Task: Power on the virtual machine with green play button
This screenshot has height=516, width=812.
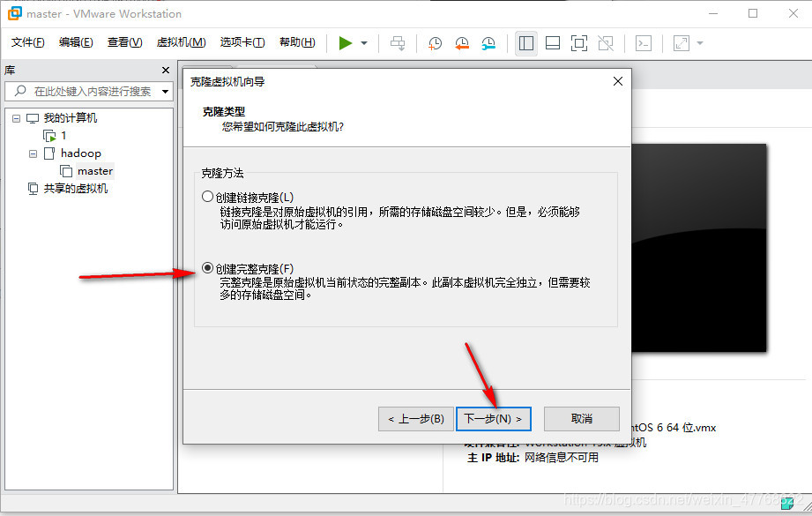Action: coord(345,43)
